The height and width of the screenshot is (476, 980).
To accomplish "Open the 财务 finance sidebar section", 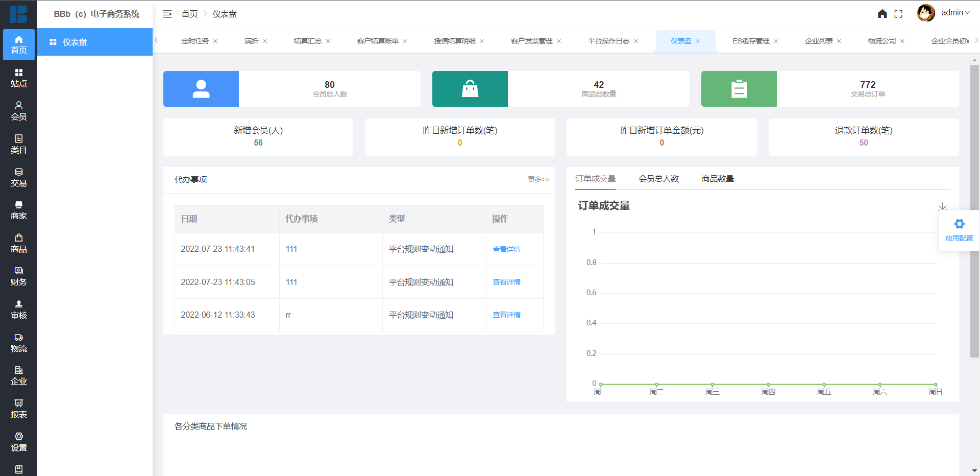I will pyautogui.click(x=19, y=276).
